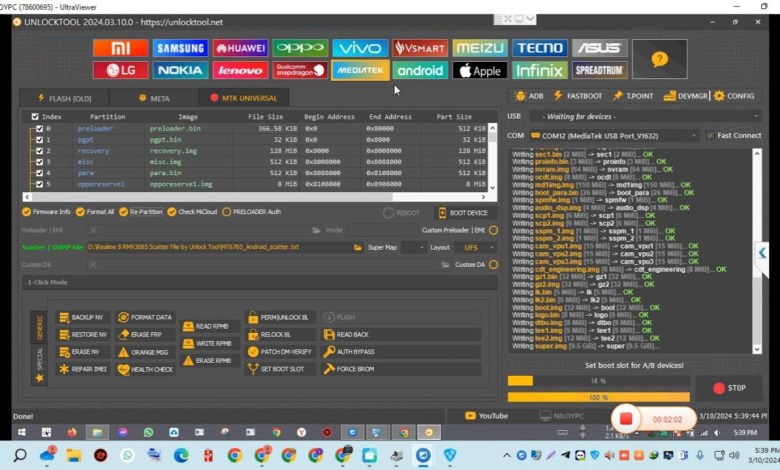Open the Generic side tab

39,328
